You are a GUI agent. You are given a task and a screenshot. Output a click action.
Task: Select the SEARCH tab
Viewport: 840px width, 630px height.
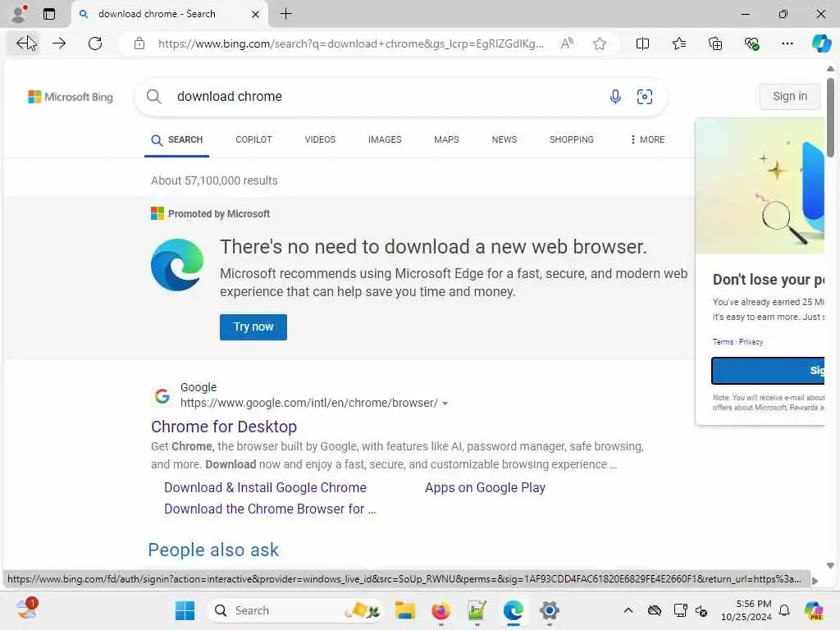[x=177, y=139]
